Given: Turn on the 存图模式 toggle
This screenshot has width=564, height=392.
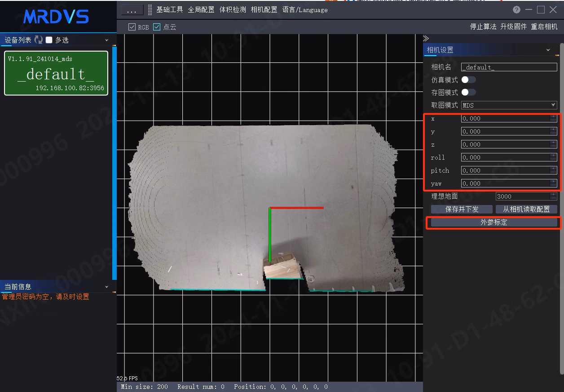Looking at the screenshot, I should click(x=469, y=92).
